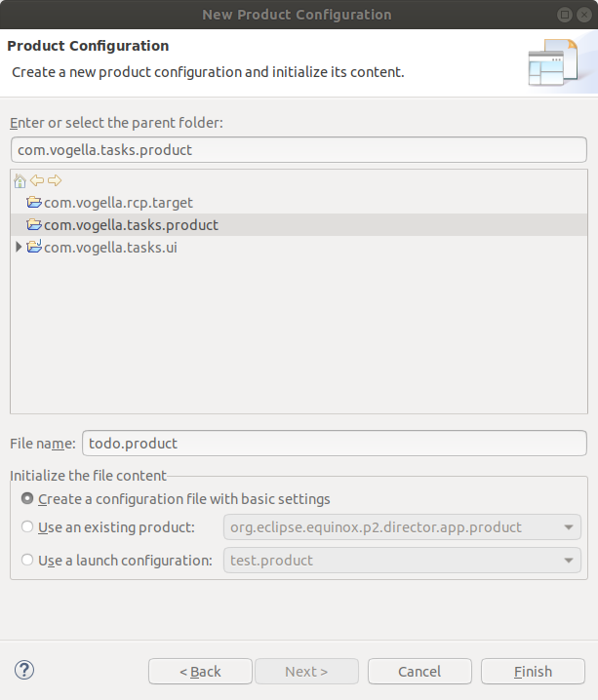Screen dimensions: 598x700
Task: Click the forward arrow in folder browser
Action: tap(55, 180)
